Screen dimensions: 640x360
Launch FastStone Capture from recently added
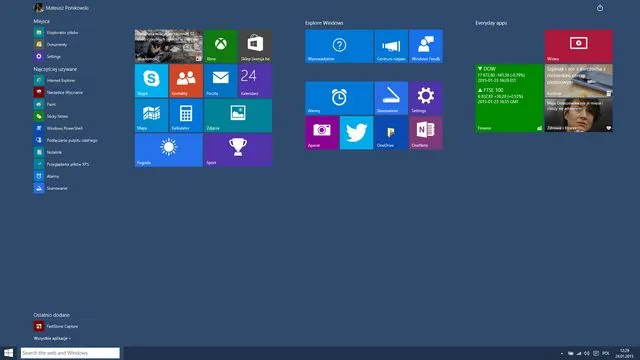56,326
